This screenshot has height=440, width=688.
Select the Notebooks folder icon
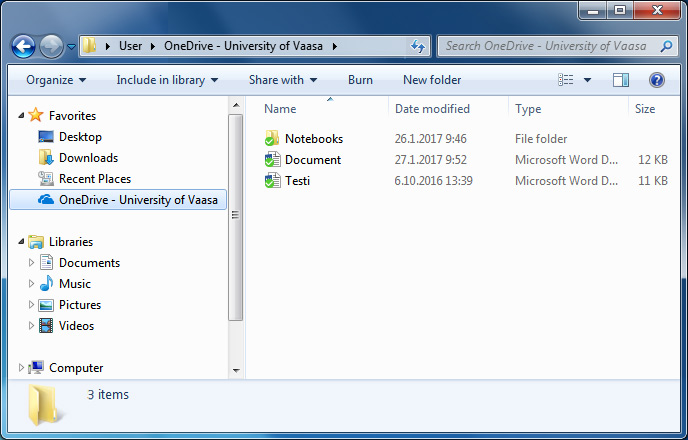coord(272,139)
